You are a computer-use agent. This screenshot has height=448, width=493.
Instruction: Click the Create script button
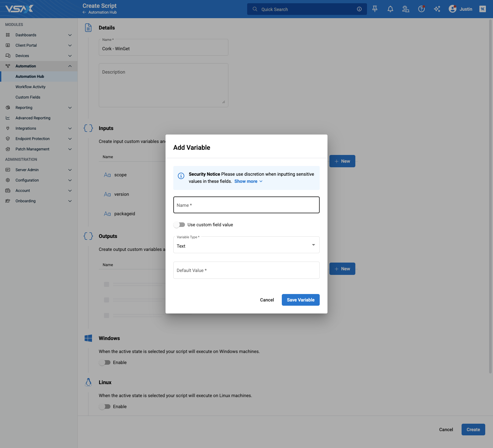click(473, 430)
